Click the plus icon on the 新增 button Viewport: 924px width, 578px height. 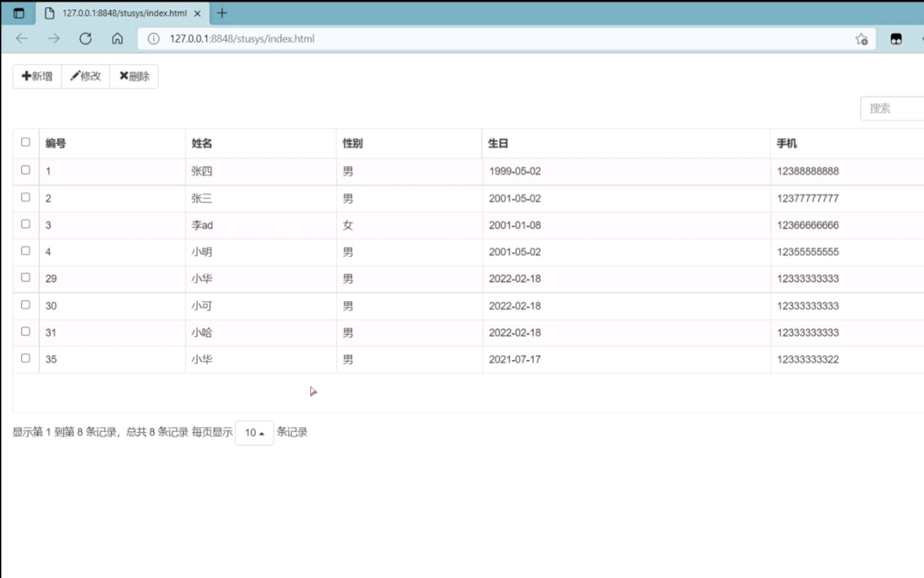tap(26, 76)
